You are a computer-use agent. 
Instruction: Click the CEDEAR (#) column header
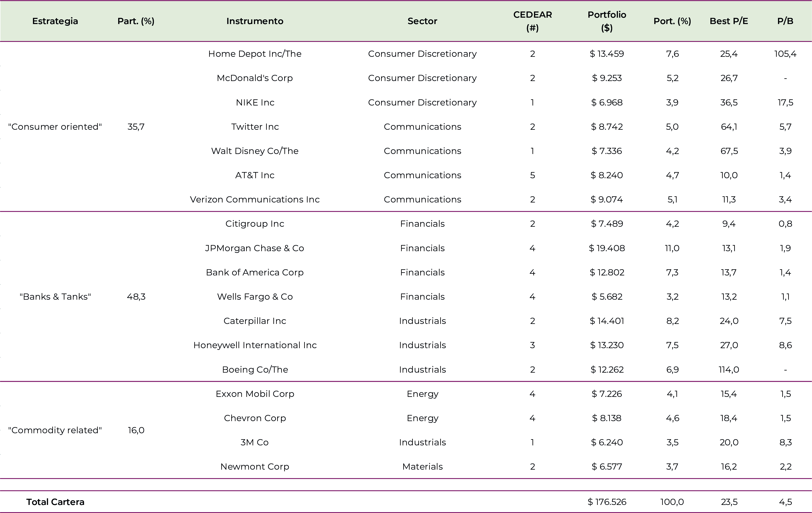(x=532, y=21)
